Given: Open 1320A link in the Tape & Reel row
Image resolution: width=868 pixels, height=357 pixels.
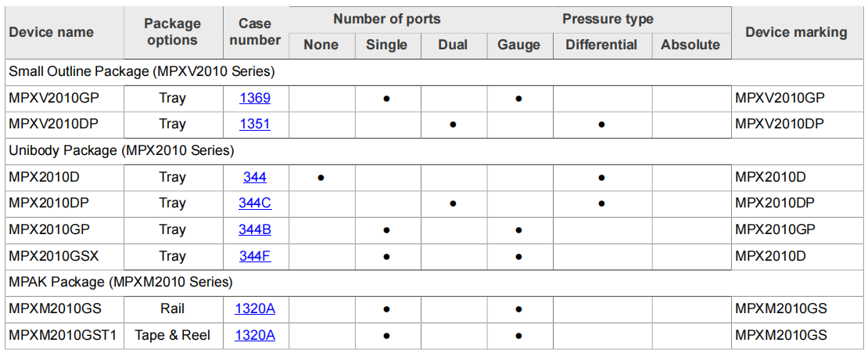Looking at the screenshot, I should (255, 335).
